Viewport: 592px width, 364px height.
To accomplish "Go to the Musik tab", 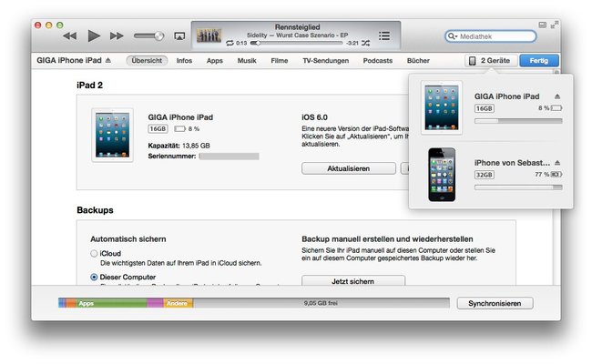I will [x=247, y=61].
